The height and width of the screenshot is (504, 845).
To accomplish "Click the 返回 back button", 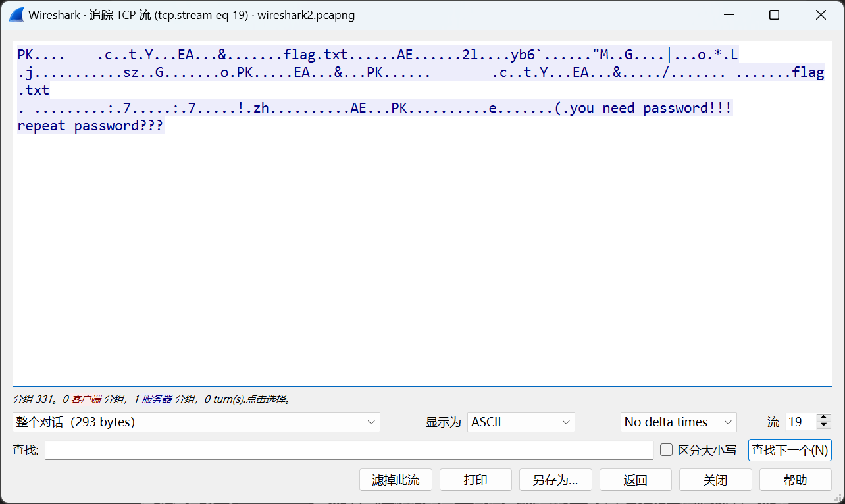I will [635, 480].
